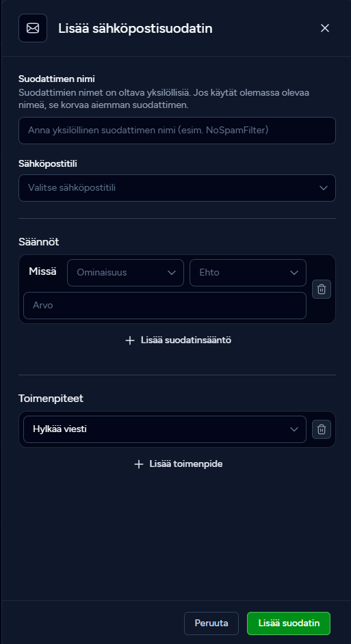The height and width of the screenshot is (644, 351).
Task: Click the envelope icon in the dialog header
Action: [x=33, y=28]
